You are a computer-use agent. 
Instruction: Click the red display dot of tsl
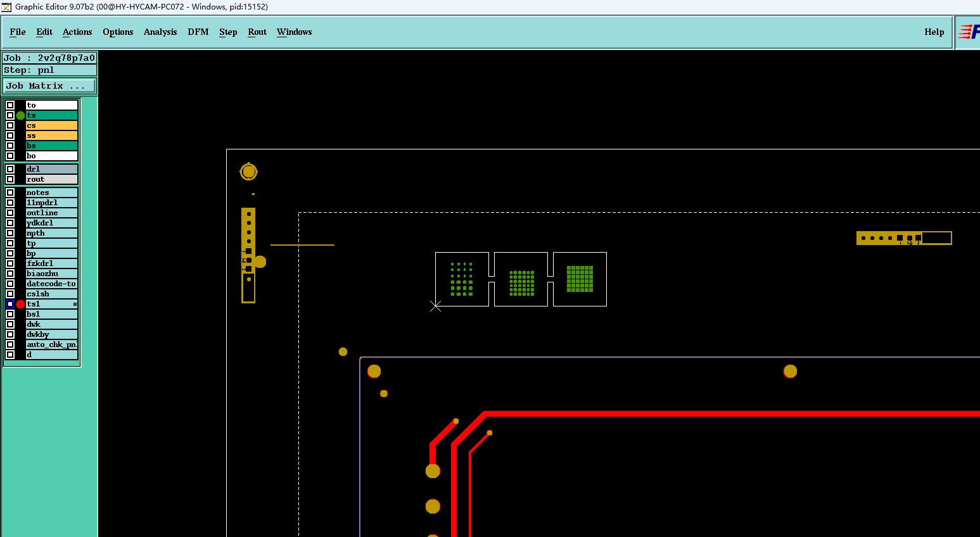tap(20, 304)
